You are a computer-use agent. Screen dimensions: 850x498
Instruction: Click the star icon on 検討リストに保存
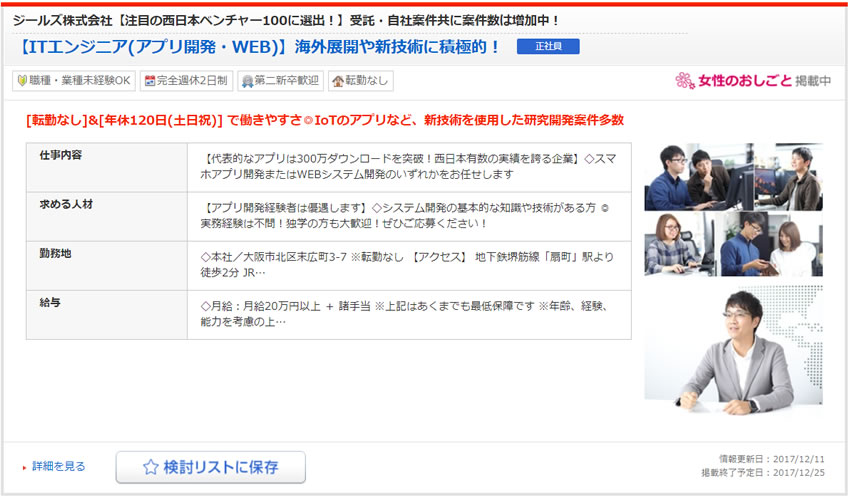[x=150, y=467]
